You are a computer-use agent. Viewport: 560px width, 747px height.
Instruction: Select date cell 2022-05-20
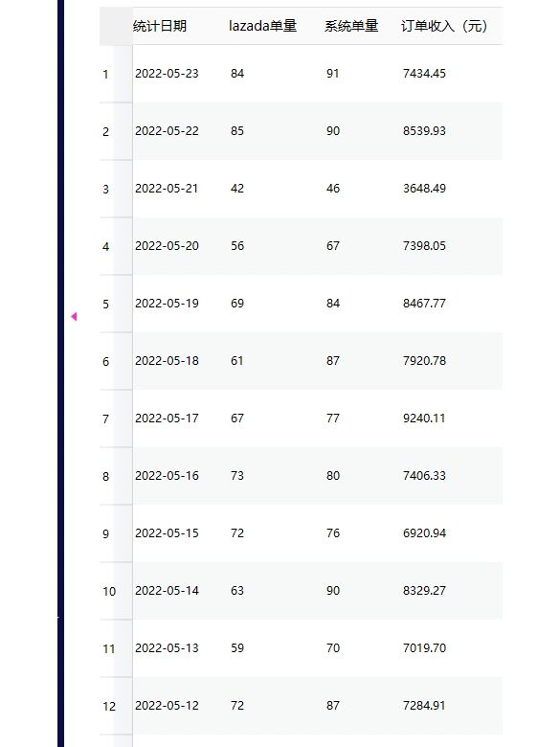pyautogui.click(x=167, y=246)
